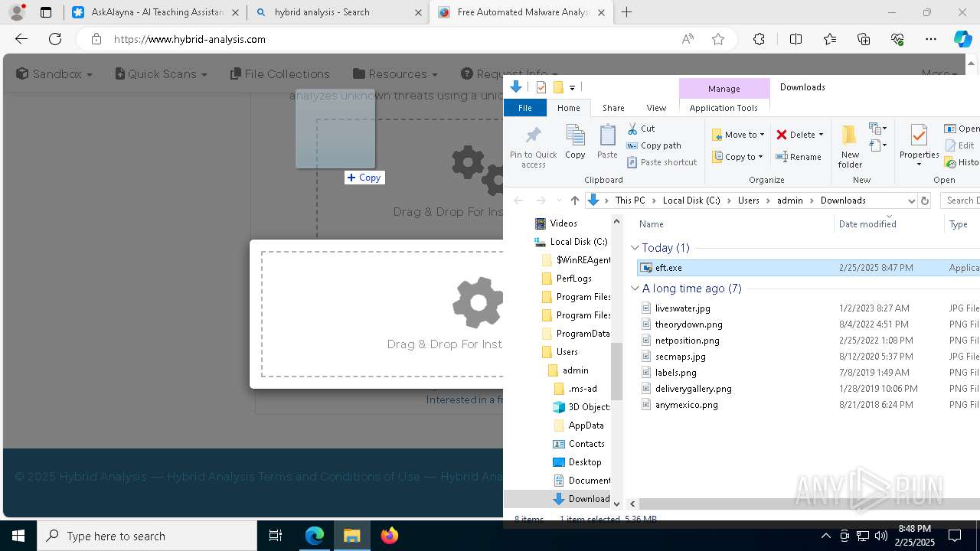Select Videos in navigation pane
The width and height of the screenshot is (980, 551).
tap(563, 223)
